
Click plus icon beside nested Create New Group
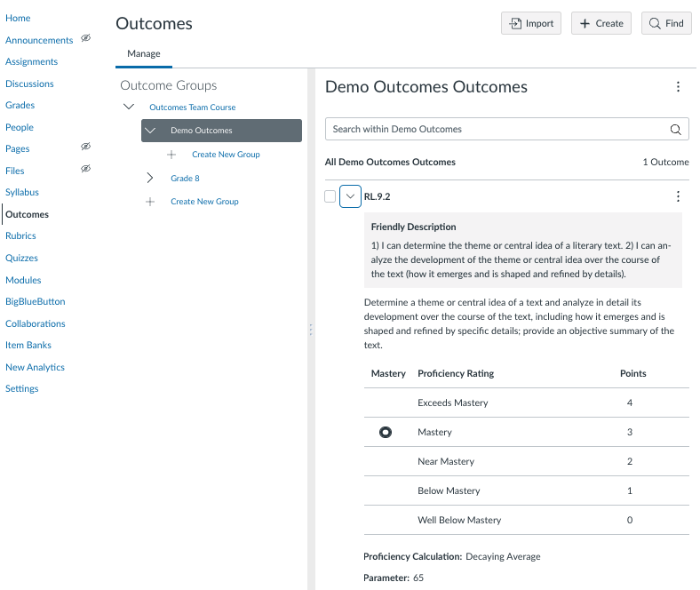[x=171, y=155]
